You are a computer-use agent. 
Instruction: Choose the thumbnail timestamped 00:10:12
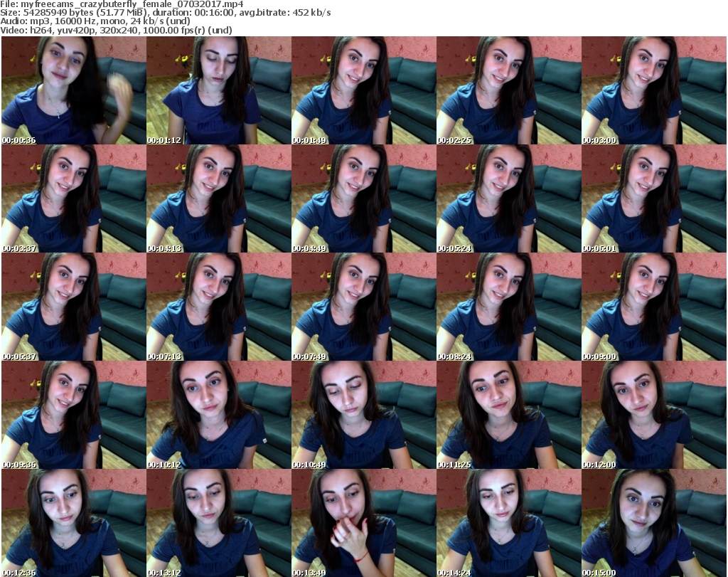coord(219,415)
